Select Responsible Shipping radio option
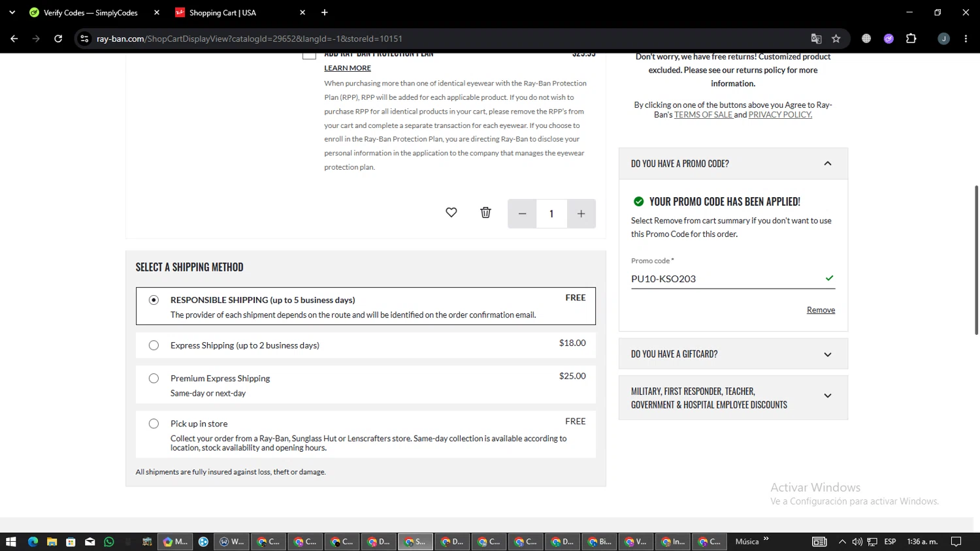Screen dimensions: 980x551 (x=154, y=300)
